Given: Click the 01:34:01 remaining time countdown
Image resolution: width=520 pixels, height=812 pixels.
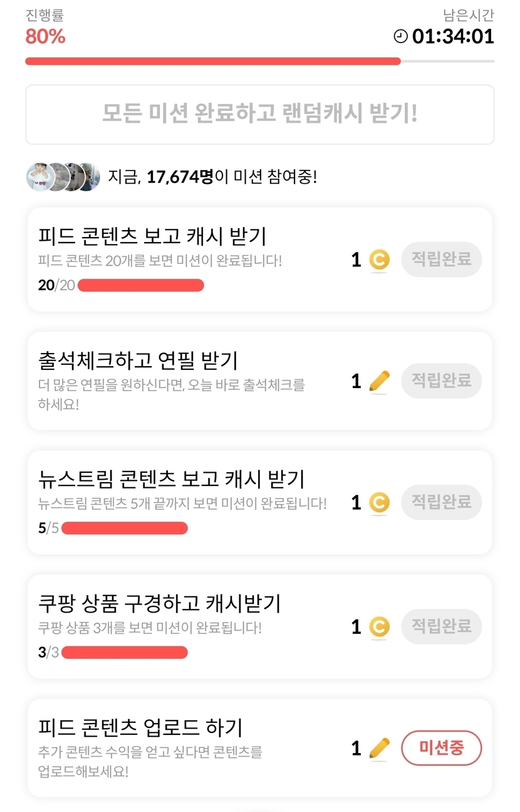Looking at the screenshot, I should pos(453,36).
